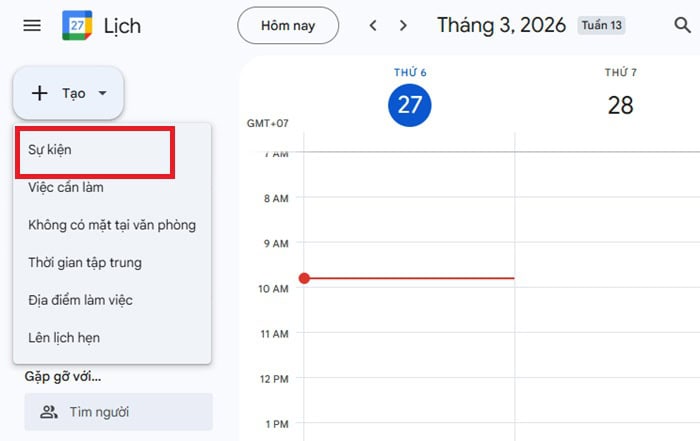Select Saturday date 28 header
Image resolution: width=700 pixels, height=441 pixels.
pos(620,105)
